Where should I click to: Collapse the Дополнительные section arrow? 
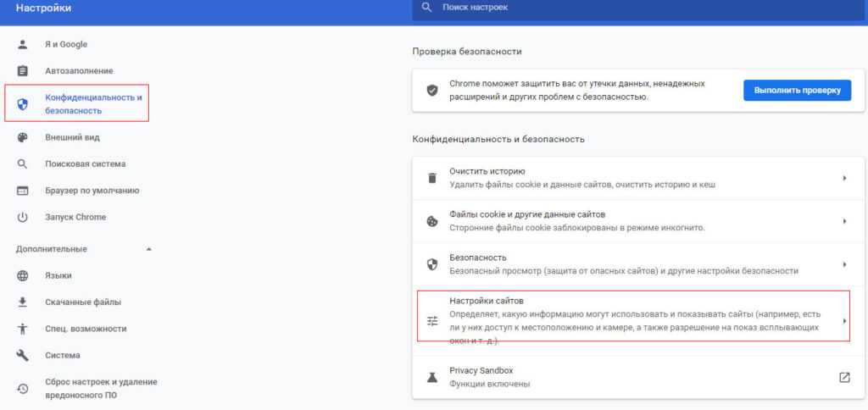pyautogui.click(x=149, y=249)
